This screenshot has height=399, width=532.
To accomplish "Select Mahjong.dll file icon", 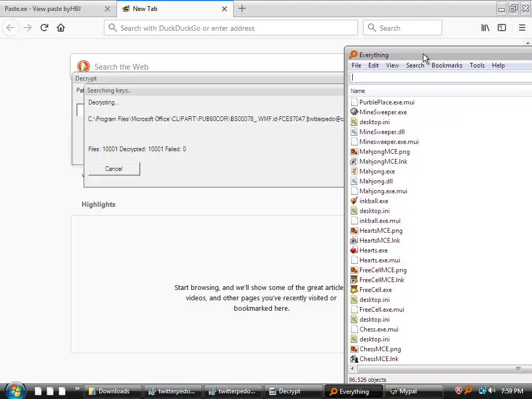I will [354, 181].
